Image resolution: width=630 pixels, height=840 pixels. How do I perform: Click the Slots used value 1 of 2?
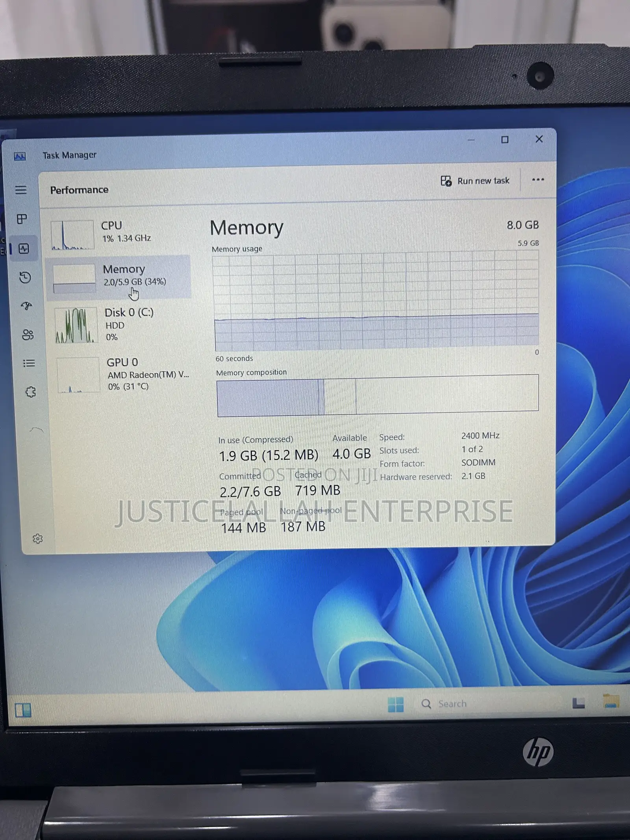point(472,449)
